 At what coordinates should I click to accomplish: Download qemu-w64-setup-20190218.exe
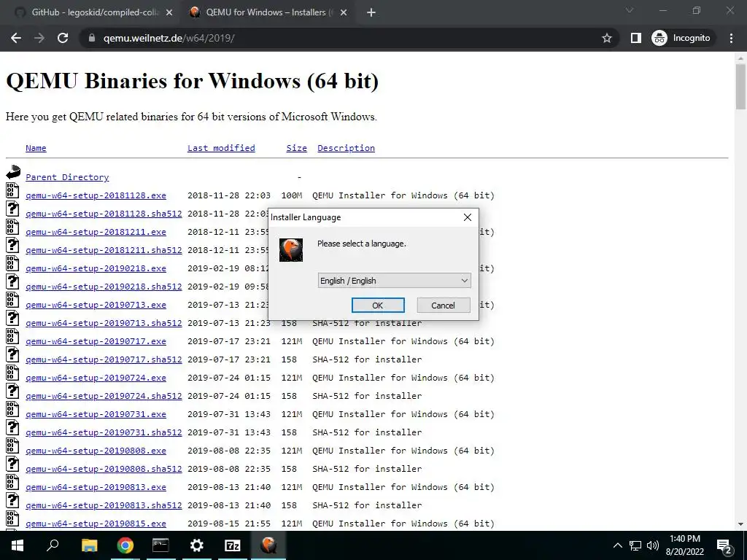tap(96, 268)
